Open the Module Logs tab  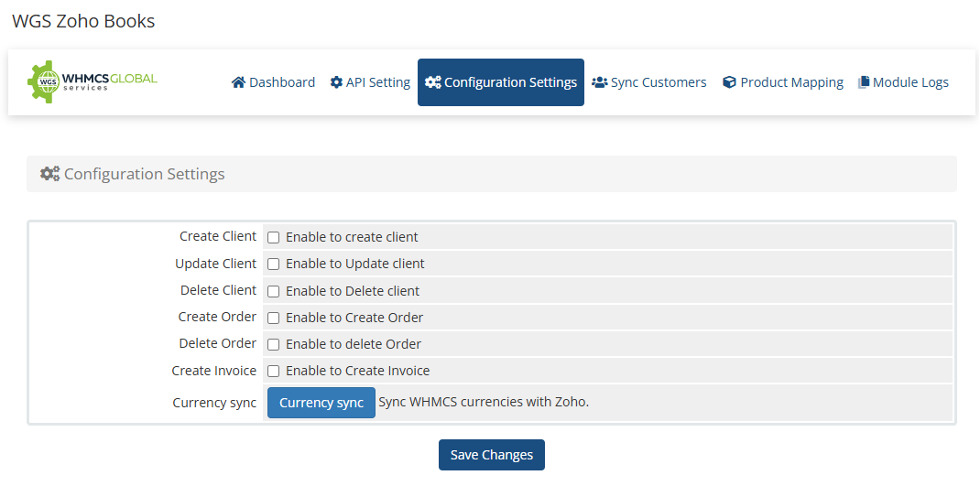[910, 82]
